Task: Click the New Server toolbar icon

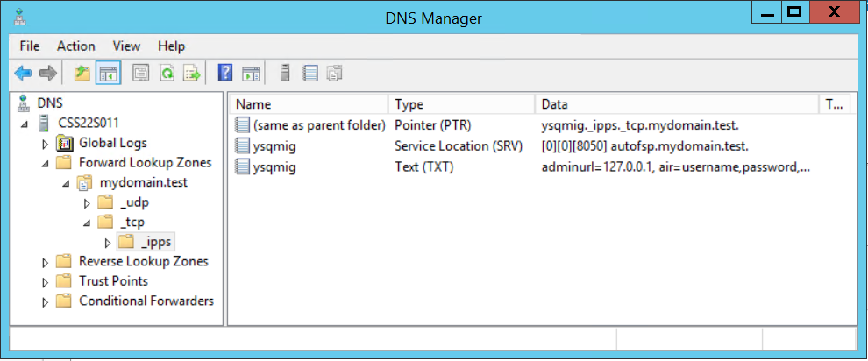Action: [x=284, y=74]
